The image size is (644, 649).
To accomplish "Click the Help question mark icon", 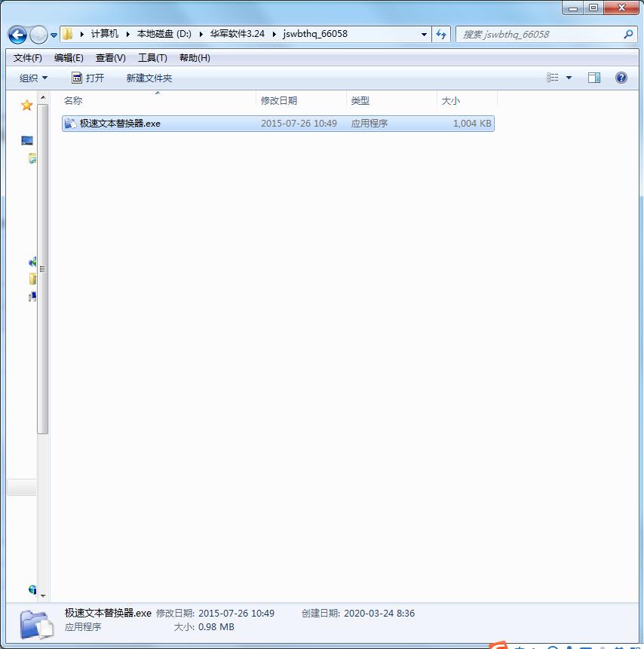I will coord(621,77).
